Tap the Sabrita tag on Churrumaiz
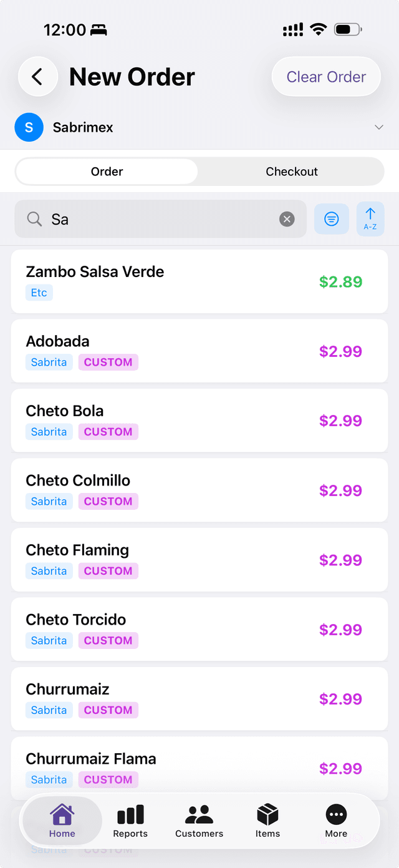The height and width of the screenshot is (868, 399). [x=49, y=710]
